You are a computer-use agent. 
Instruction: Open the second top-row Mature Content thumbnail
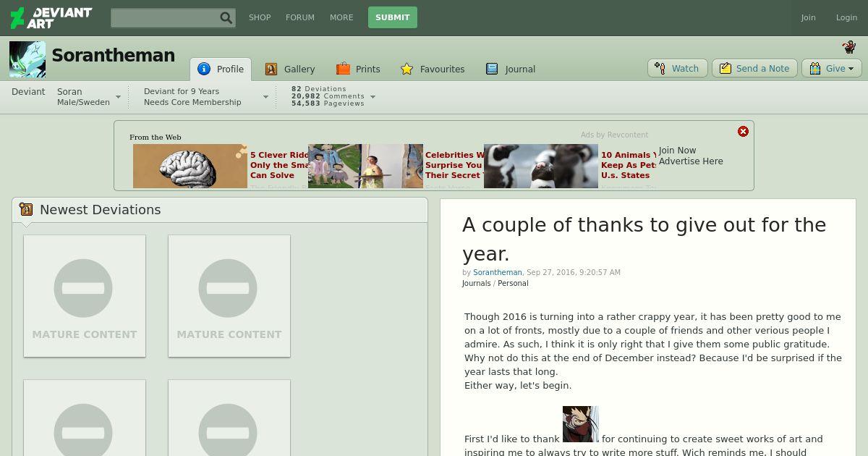pos(229,296)
